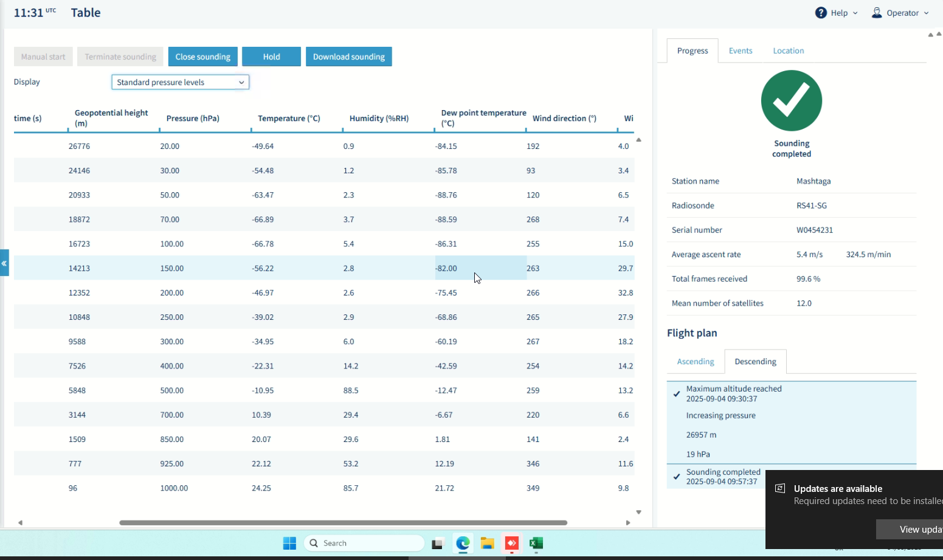The height and width of the screenshot is (560, 943).
Task: Click the horizontal table scrollbar
Action: (343, 522)
